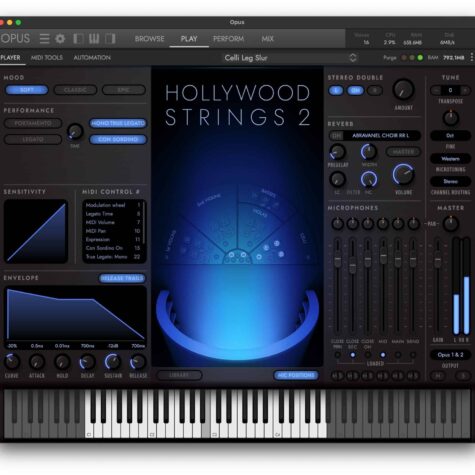Image resolution: width=475 pixels, height=475 pixels.
Task: Click the Master solo S button
Action: (x=463, y=376)
